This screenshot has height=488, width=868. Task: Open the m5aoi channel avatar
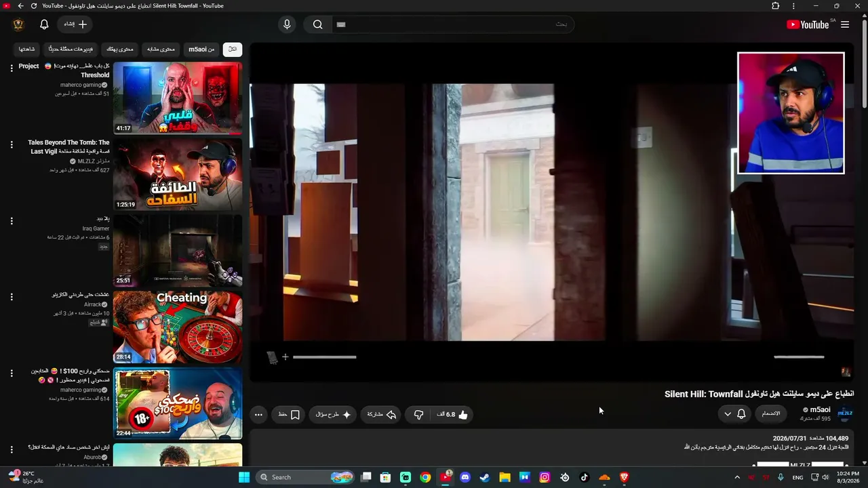(845, 413)
